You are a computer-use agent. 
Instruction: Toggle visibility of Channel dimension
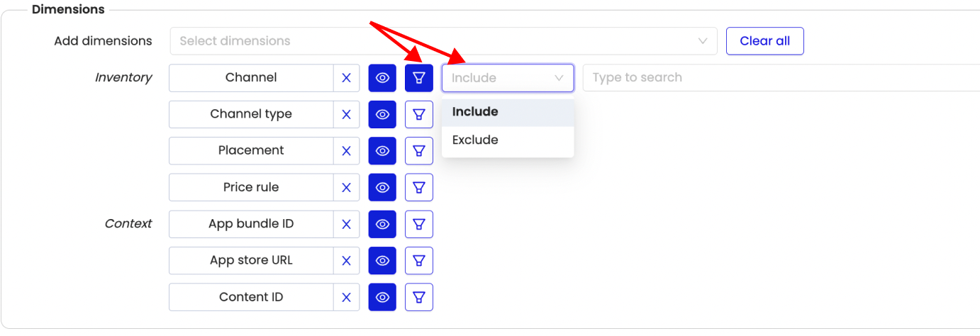(x=382, y=78)
